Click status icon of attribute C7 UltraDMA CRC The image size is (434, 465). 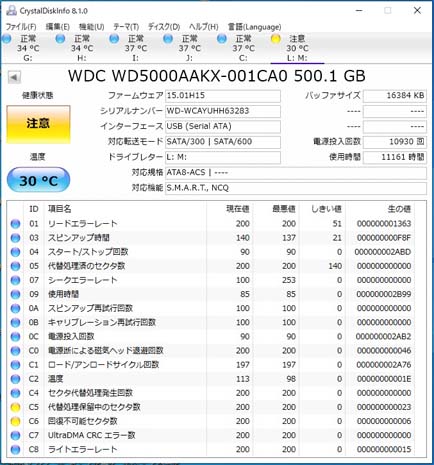point(15,435)
